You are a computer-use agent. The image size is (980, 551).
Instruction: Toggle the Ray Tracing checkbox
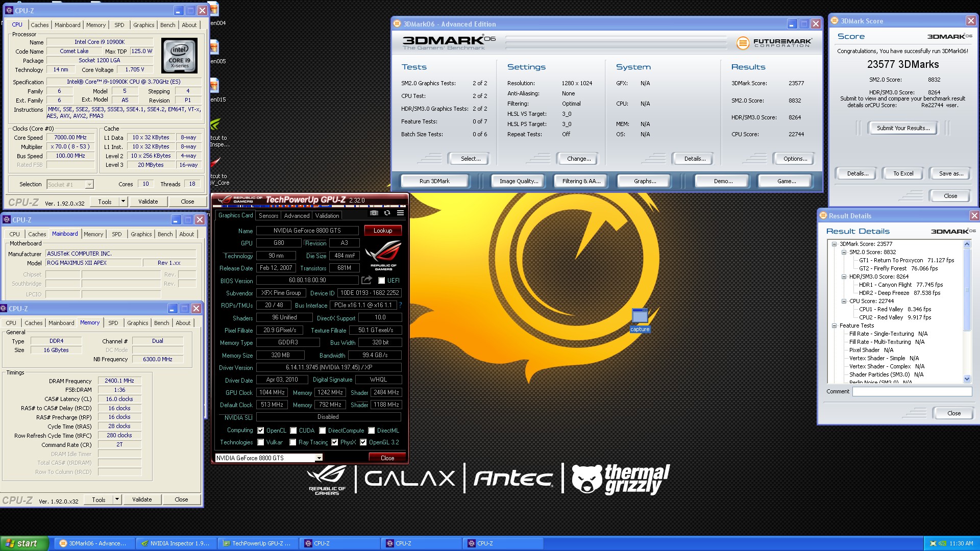tap(293, 442)
